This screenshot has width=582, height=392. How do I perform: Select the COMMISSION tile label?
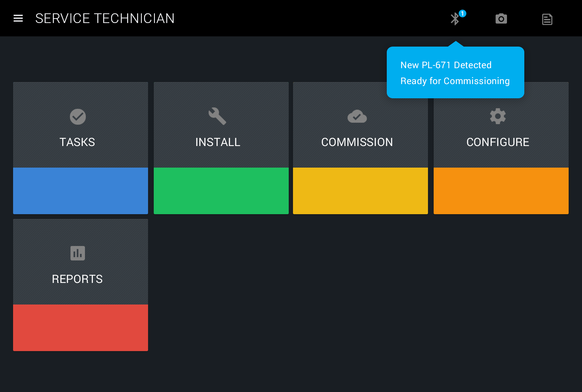(x=357, y=142)
